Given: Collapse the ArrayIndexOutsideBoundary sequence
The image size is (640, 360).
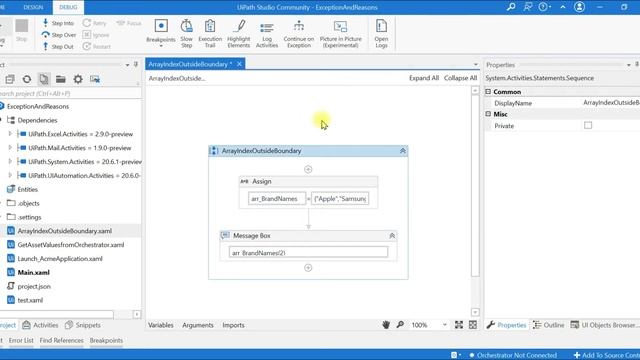Looking at the screenshot, I should [x=402, y=151].
